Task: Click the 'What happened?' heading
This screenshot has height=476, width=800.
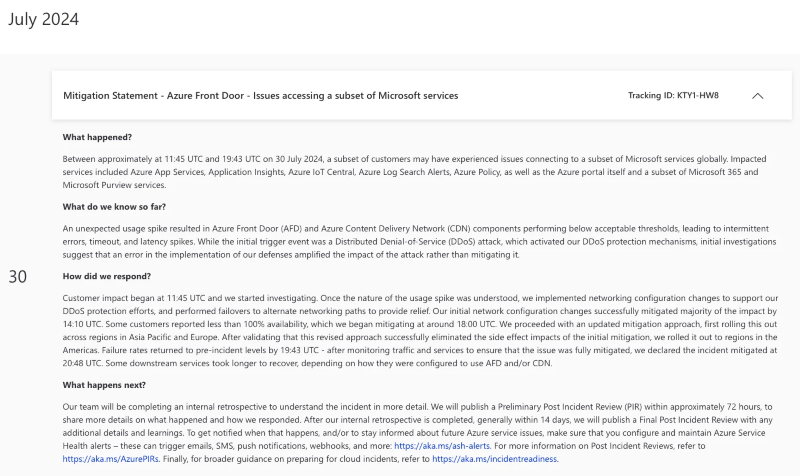Action: click(x=97, y=137)
